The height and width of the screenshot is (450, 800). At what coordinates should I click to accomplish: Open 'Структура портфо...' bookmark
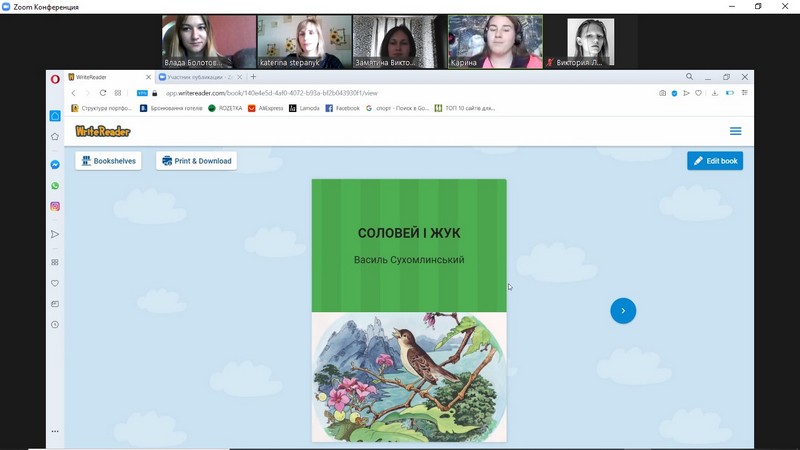pos(102,108)
